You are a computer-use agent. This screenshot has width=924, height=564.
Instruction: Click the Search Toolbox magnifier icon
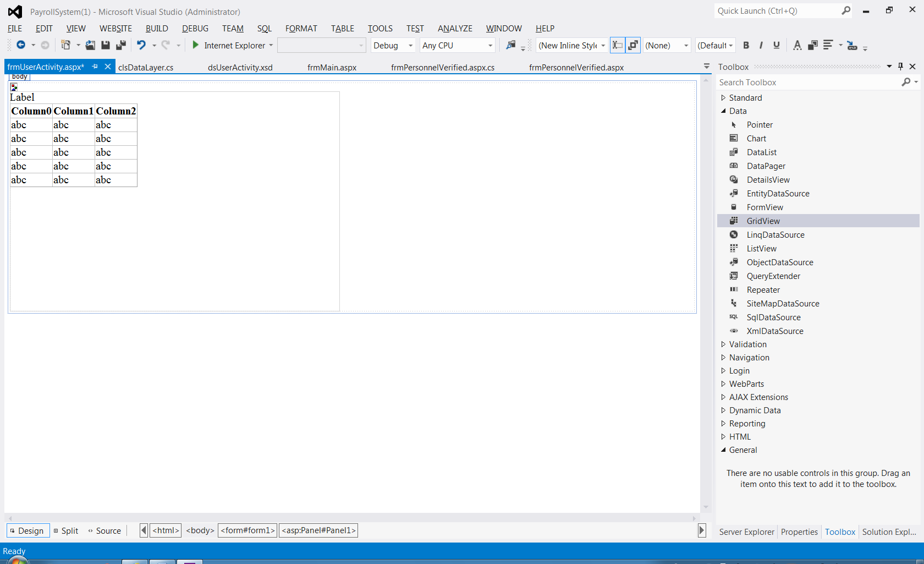pos(906,82)
